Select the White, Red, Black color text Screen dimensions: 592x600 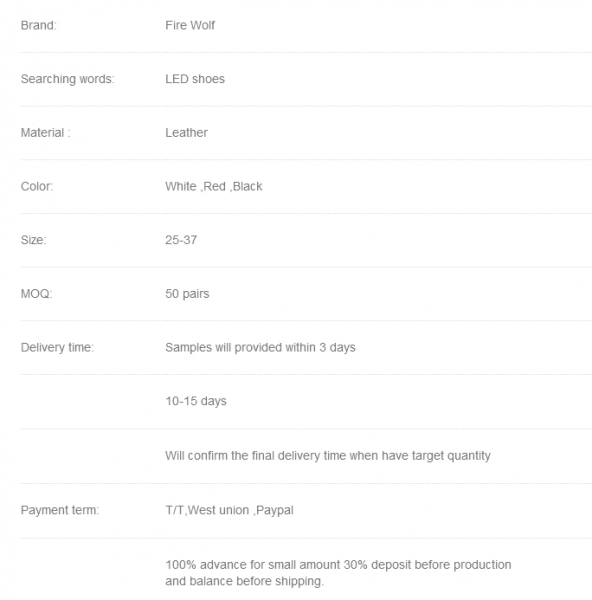point(214,186)
